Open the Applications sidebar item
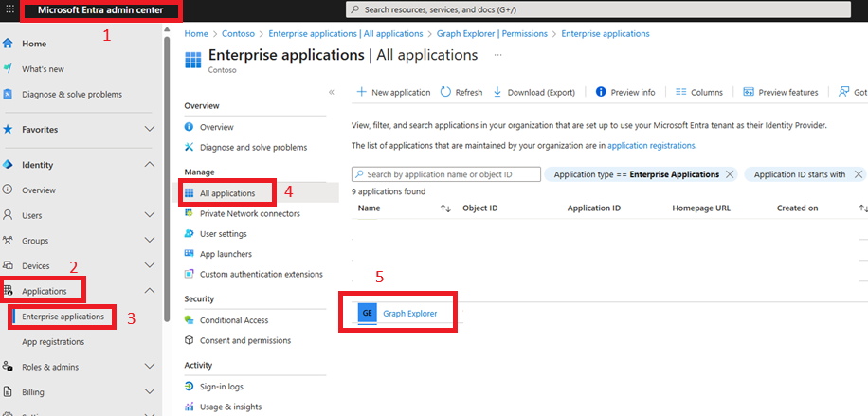This screenshot has width=868, height=416. coord(44,291)
